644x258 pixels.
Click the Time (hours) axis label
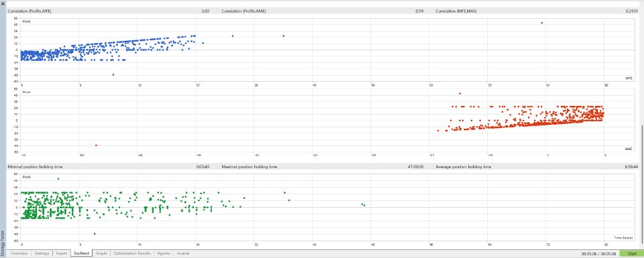(x=623, y=237)
